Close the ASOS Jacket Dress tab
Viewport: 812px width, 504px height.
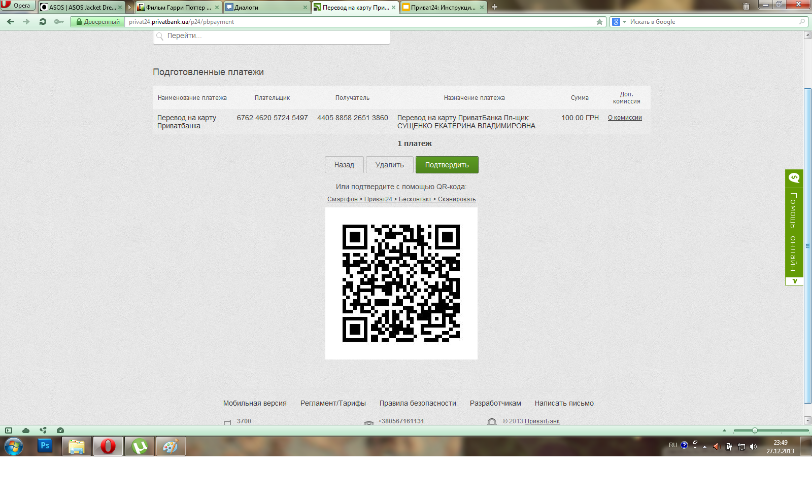tap(120, 8)
